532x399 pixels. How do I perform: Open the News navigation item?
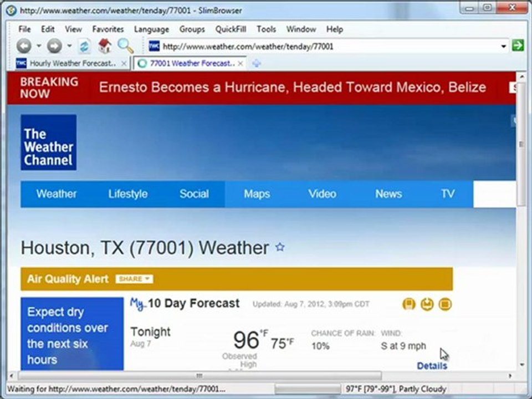tap(388, 194)
